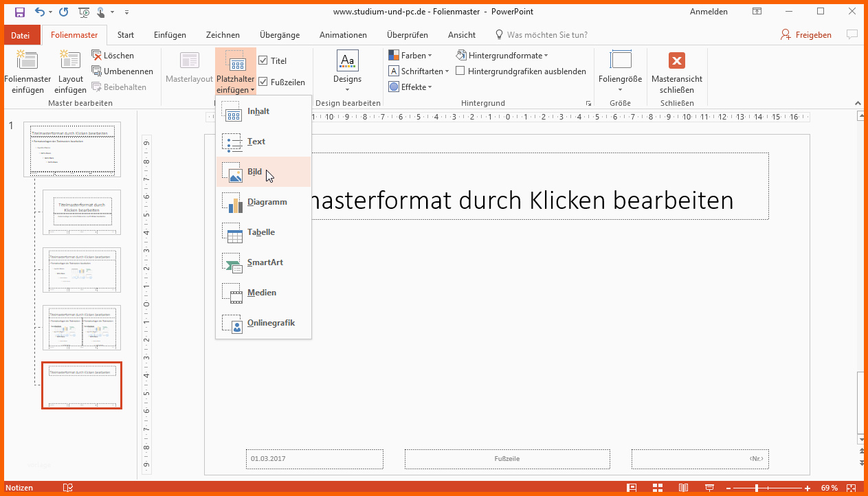Undo the last action
868x496 pixels.
pyautogui.click(x=39, y=12)
